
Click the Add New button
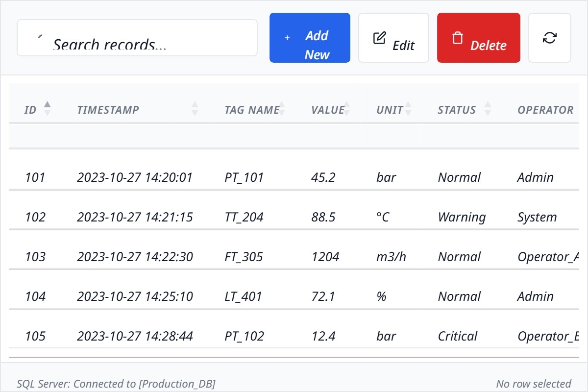click(310, 38)
